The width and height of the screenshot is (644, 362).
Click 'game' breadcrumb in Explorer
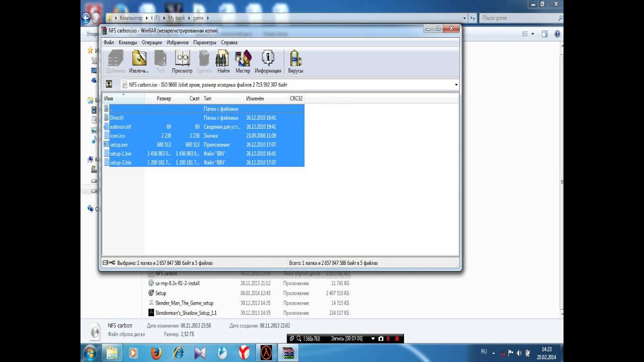198,18
